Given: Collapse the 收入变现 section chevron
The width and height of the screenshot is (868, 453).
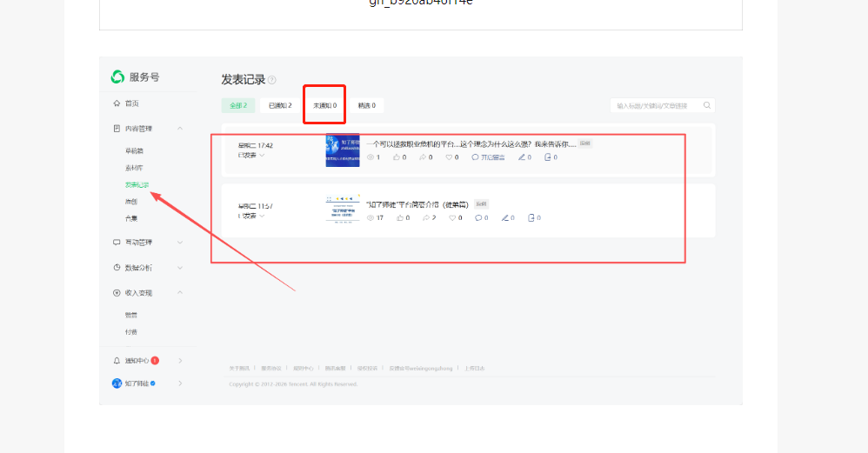Looking at the screenshot, I should tap(180, 293).
